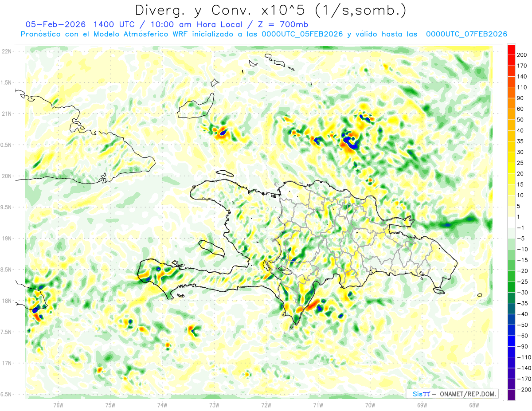Click the '0000UTC_05FEB2026' initialization time text
Image resolution: width=532 pixels, height=411 pixels.
click(302, 34)
